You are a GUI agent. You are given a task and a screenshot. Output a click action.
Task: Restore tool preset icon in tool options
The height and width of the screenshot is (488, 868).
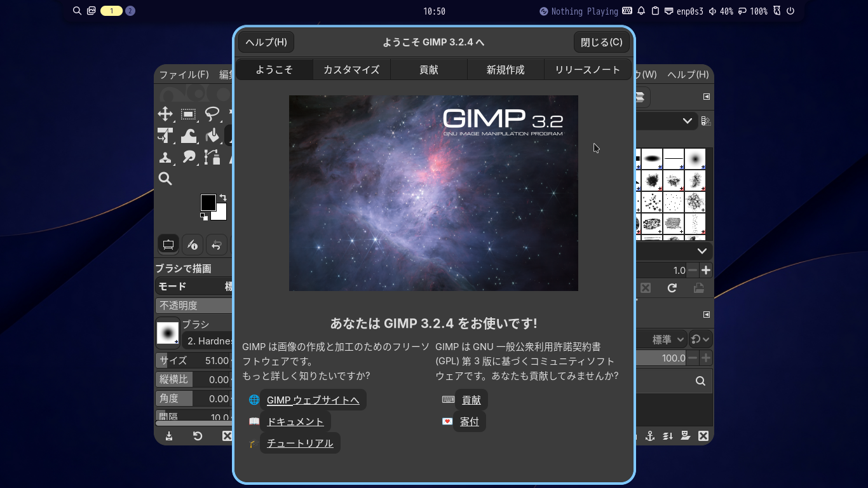point(198,436)
